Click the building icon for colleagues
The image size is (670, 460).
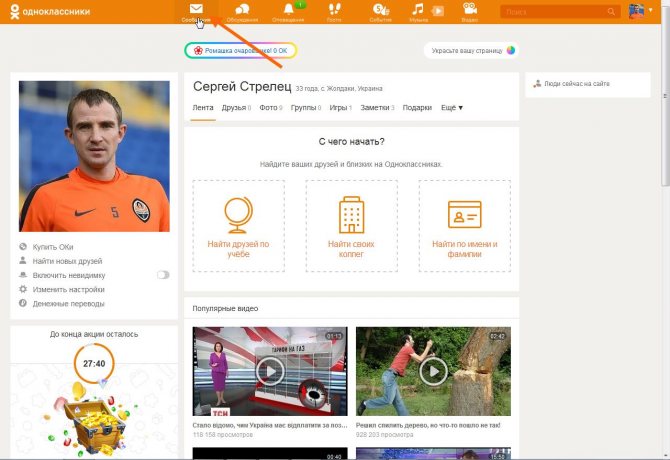tap(352, 215)
